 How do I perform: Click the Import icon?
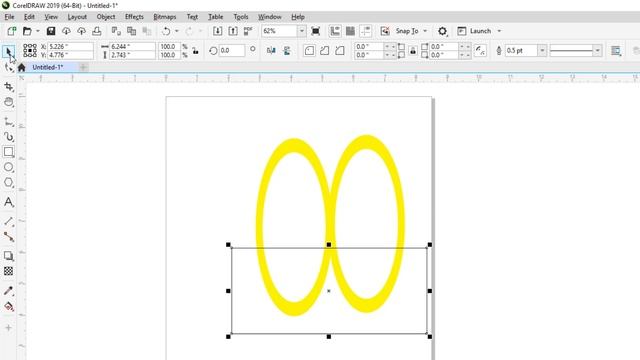[x=217, y=31]
